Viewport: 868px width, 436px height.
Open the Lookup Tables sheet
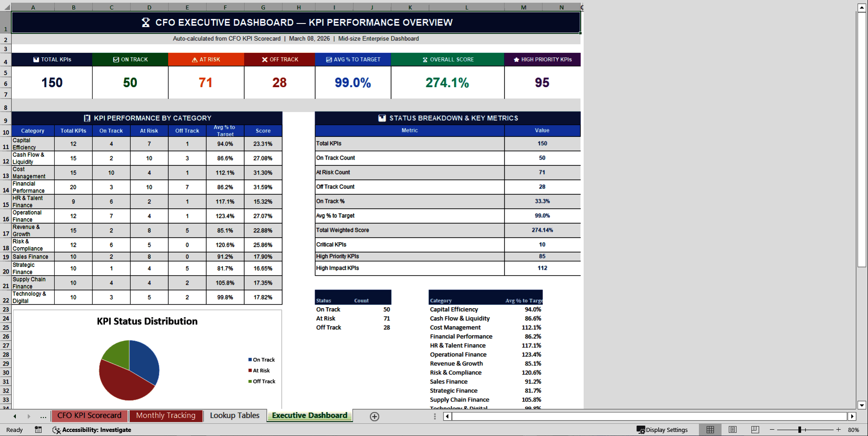click(x=235, y=416)
